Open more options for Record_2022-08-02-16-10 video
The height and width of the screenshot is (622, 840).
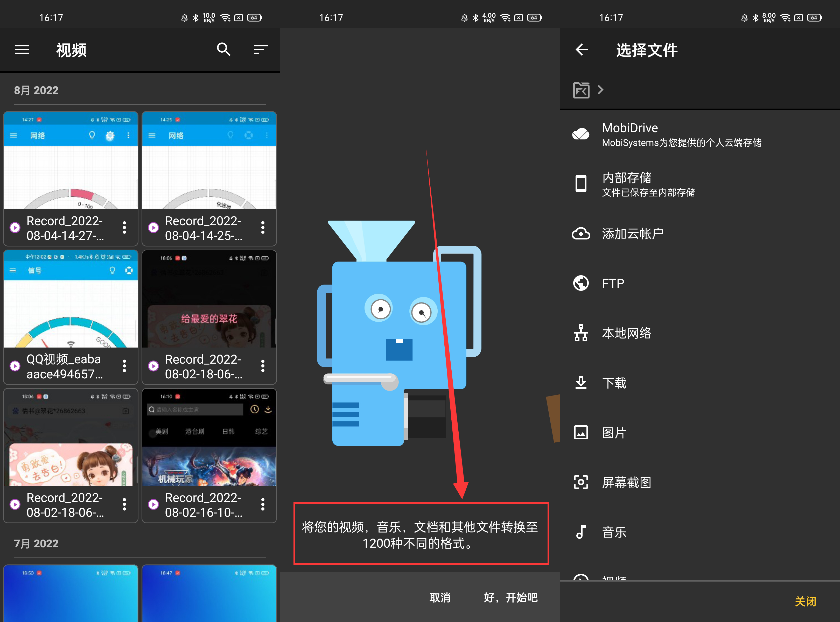tap(263, 504)
